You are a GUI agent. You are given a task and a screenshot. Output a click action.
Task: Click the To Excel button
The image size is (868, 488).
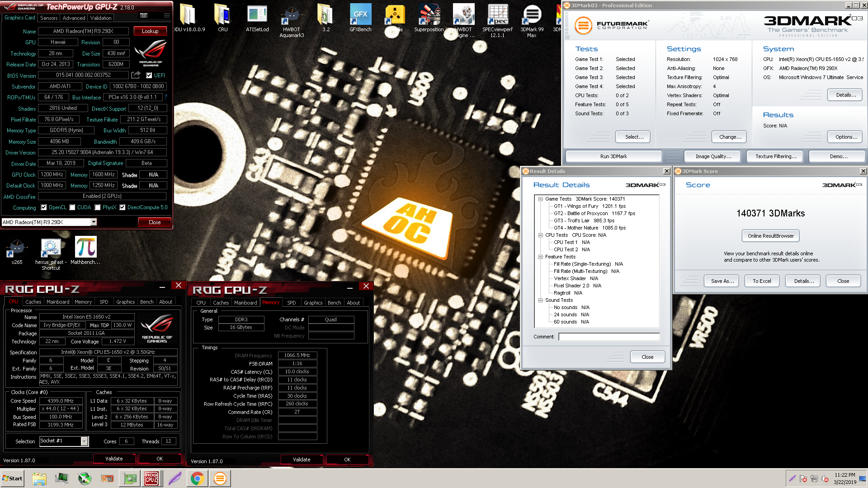click(x=762, y=281)
